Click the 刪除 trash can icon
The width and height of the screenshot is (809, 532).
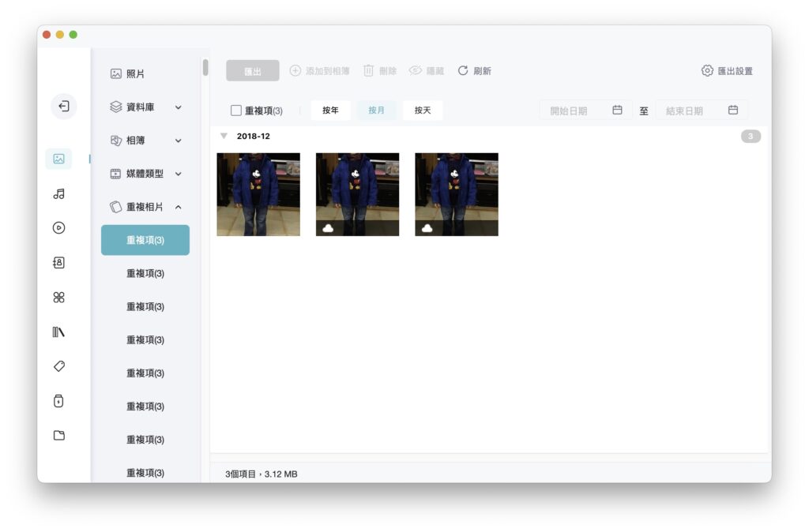(368, 70)
